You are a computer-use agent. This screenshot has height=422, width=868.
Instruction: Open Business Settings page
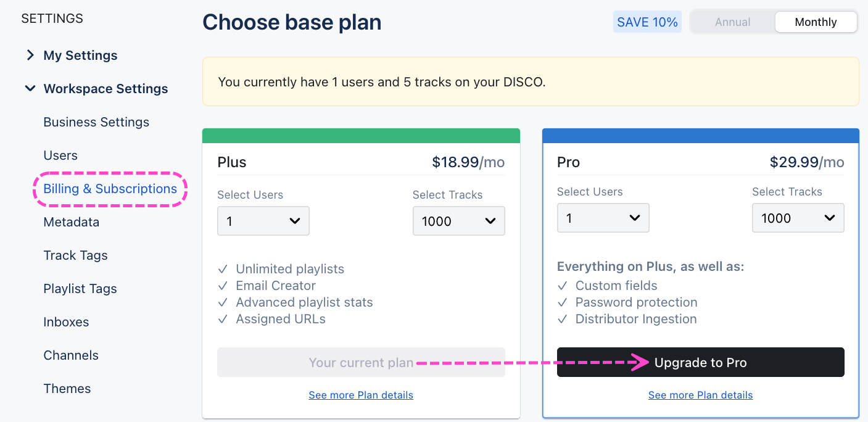click(x=96, y=122)
